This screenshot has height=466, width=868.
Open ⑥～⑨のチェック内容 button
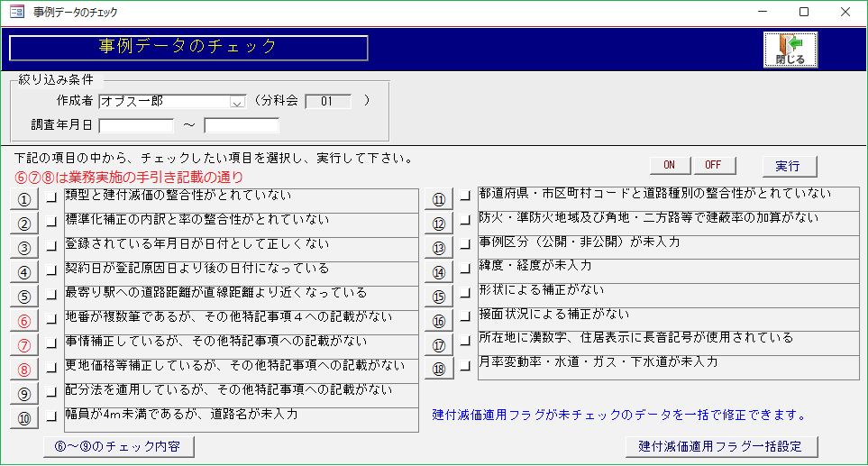pos(118,446)
